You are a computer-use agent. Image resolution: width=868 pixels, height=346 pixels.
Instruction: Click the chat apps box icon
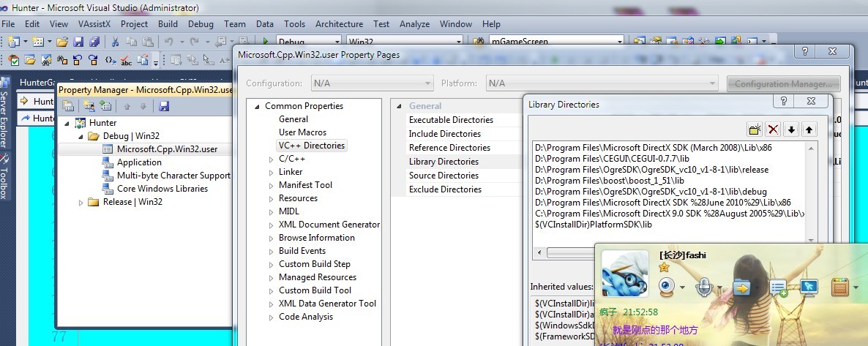coord(840,287)
